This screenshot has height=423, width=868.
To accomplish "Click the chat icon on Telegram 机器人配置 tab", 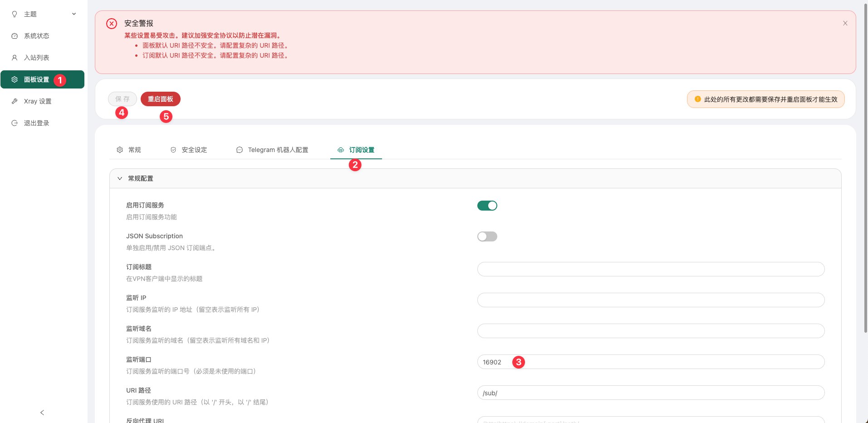I will click(x=239, y=149).
